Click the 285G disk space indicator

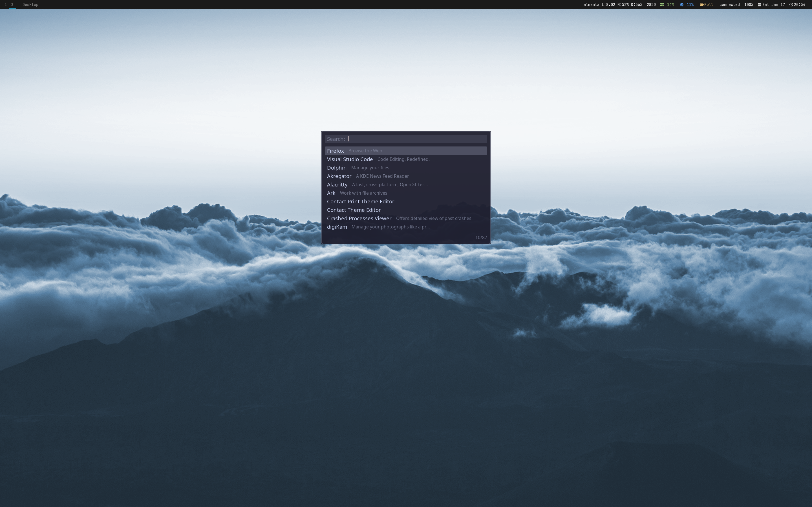point(651,4)
